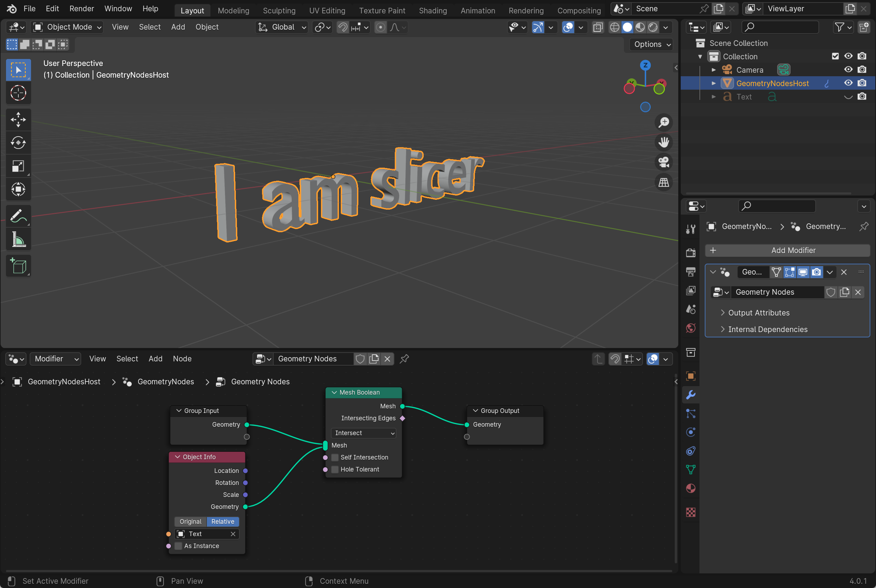
Task: Switch Object Info node to Original mode
Action: pyautogui.click(x=190, y=521)
